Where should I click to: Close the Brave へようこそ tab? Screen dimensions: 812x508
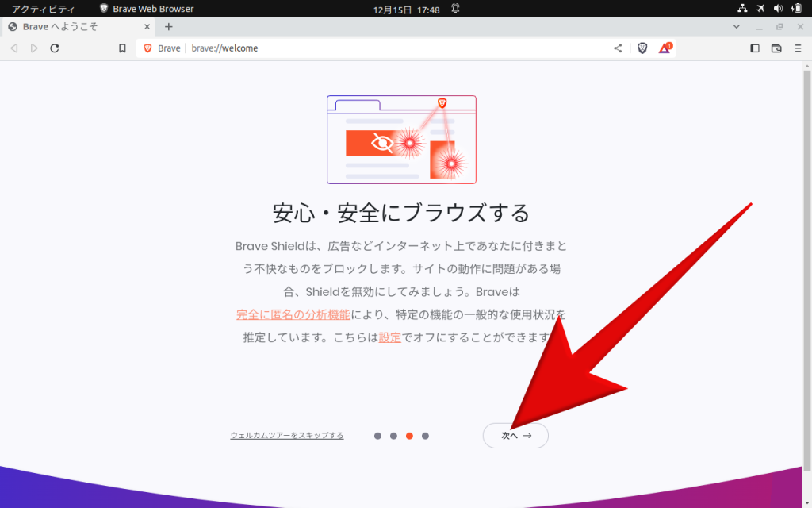[x=147, y=27]
